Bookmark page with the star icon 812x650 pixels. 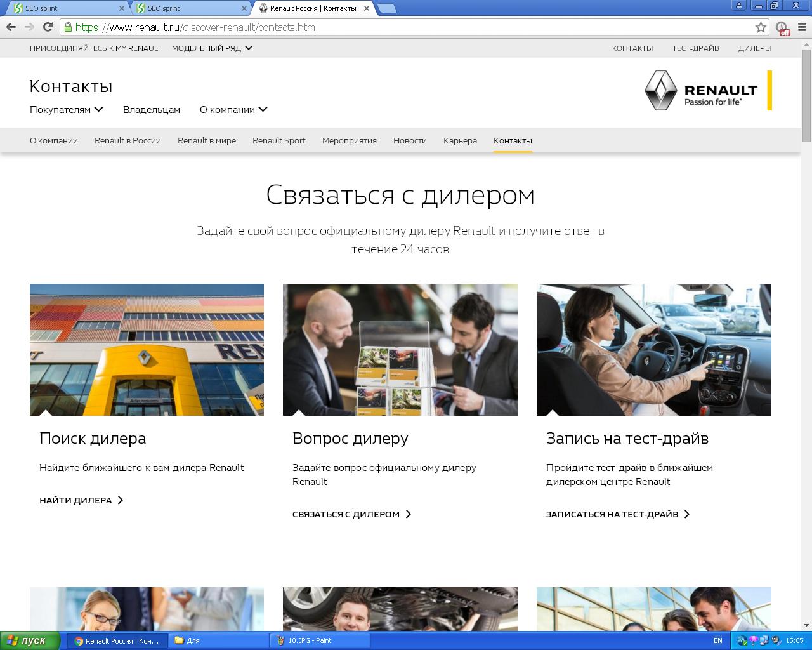(x=761, y=27)
